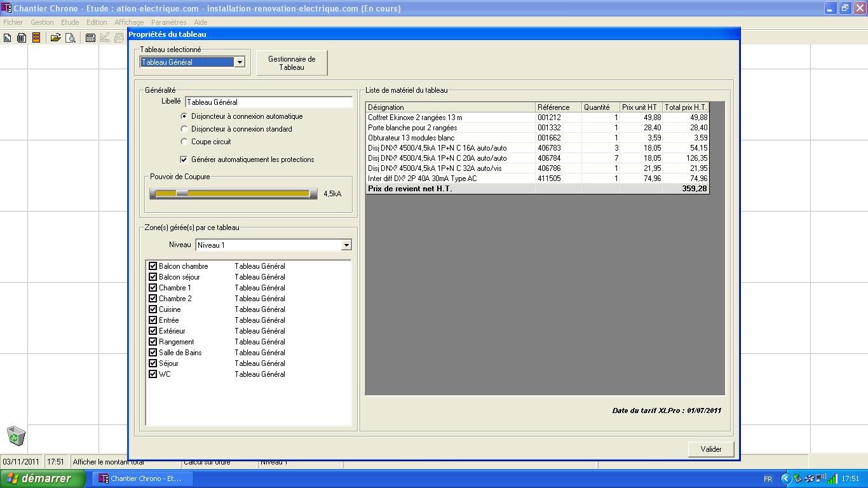This screenshot has width=868, height=488.
Task: Select the Coupe circuit option
Action: (184, 142)
